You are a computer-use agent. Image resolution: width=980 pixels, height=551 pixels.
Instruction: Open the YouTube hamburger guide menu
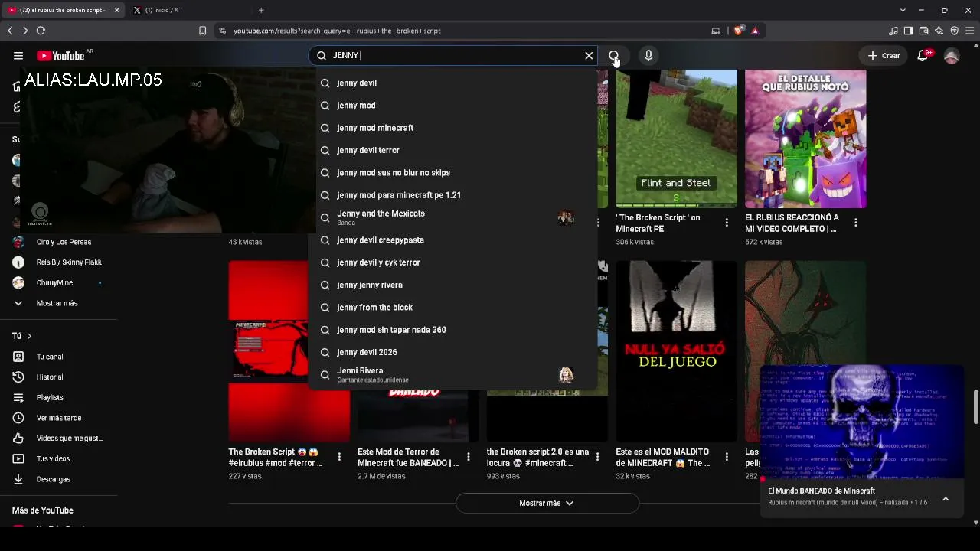(18, 55)
